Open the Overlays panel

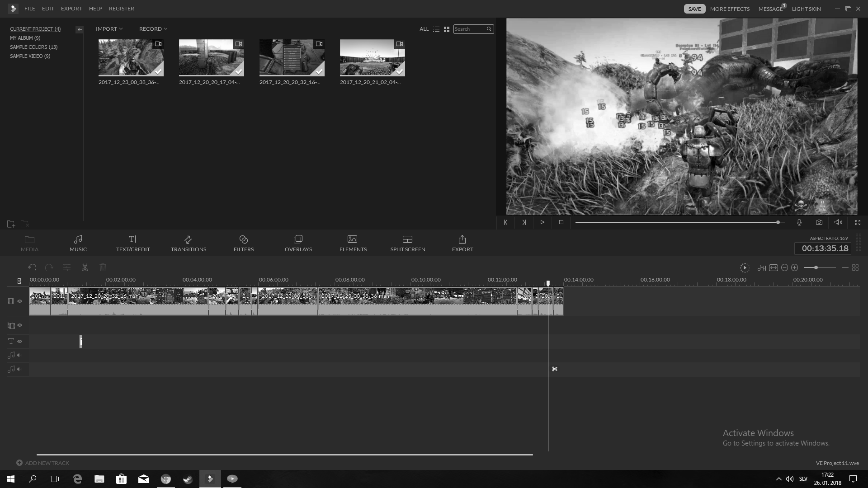click(x=298, y=243)
